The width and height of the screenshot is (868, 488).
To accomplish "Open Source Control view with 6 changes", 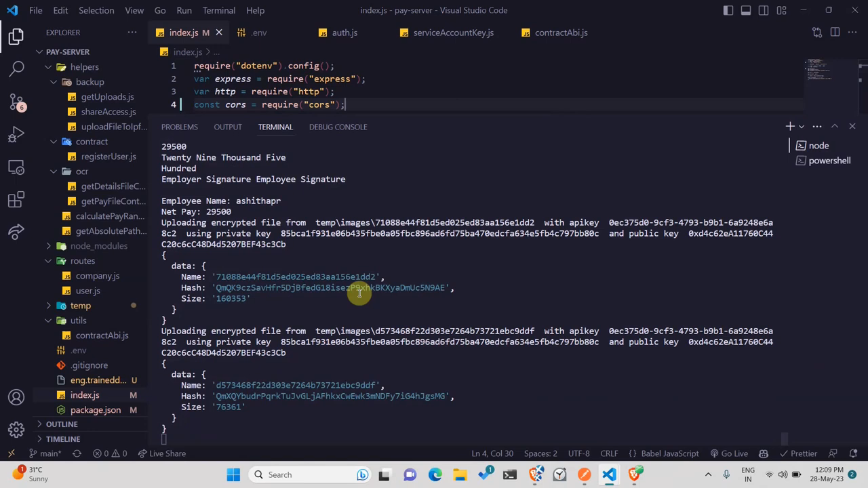I will tap(16, 102).
